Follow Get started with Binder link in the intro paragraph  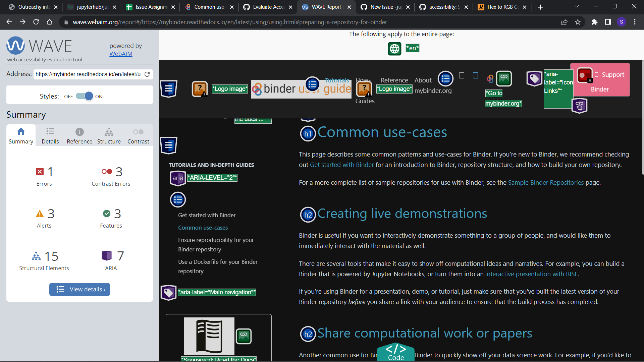click(x=342, y=165)
